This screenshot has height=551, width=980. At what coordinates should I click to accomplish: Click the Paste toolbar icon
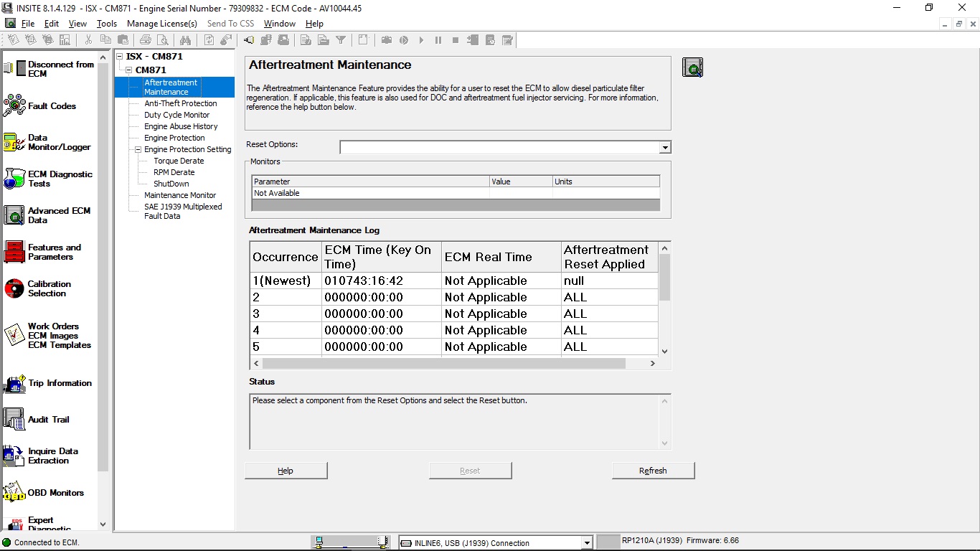click(123, 40)
